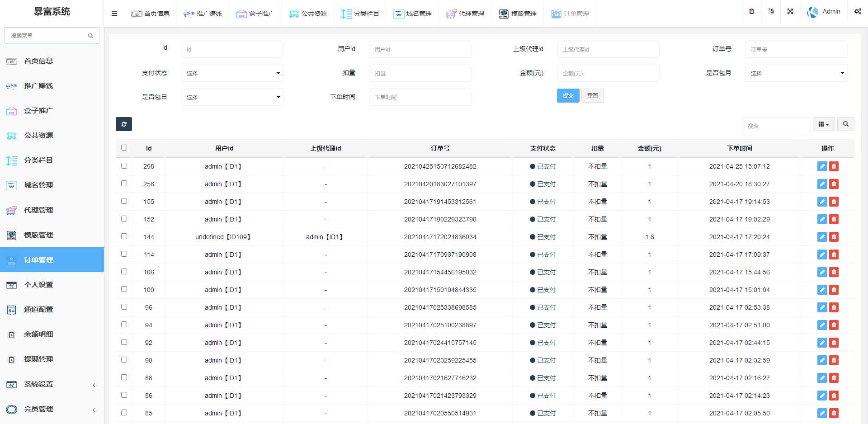Image resolution: width=868 pixels, height=424 pixels.
Task: Expand the column layout grid dropdown
Action: click(x=824, y=124)
